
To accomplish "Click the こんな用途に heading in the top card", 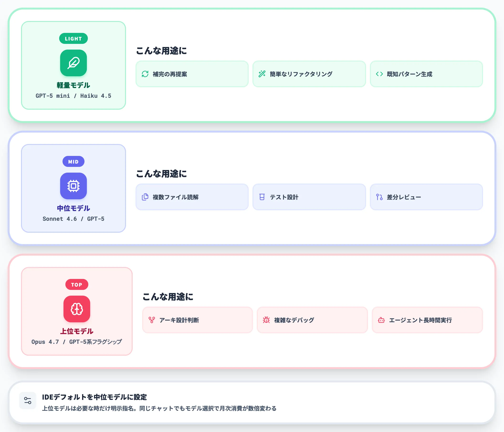I will pyautogui.click(x=168, y=296).
